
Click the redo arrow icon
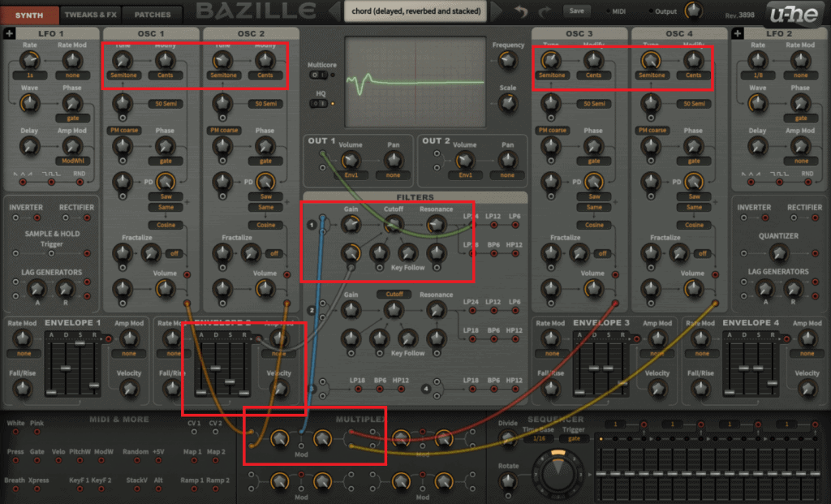[x=545, y=11]
